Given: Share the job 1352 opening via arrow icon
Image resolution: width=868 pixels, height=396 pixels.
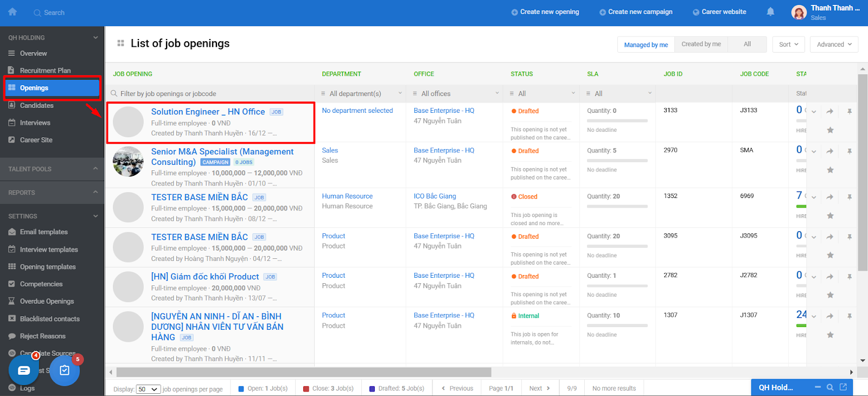Looking at the screenshot, I should point(829,197).
